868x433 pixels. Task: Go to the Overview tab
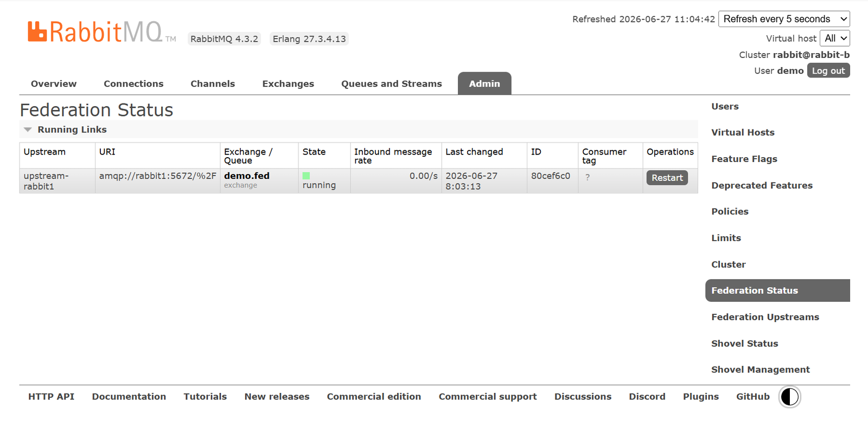pos(54,83)
